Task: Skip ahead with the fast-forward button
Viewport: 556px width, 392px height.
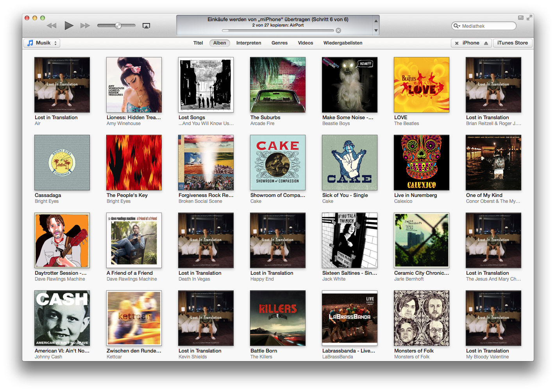Action: tap(85, 25)
